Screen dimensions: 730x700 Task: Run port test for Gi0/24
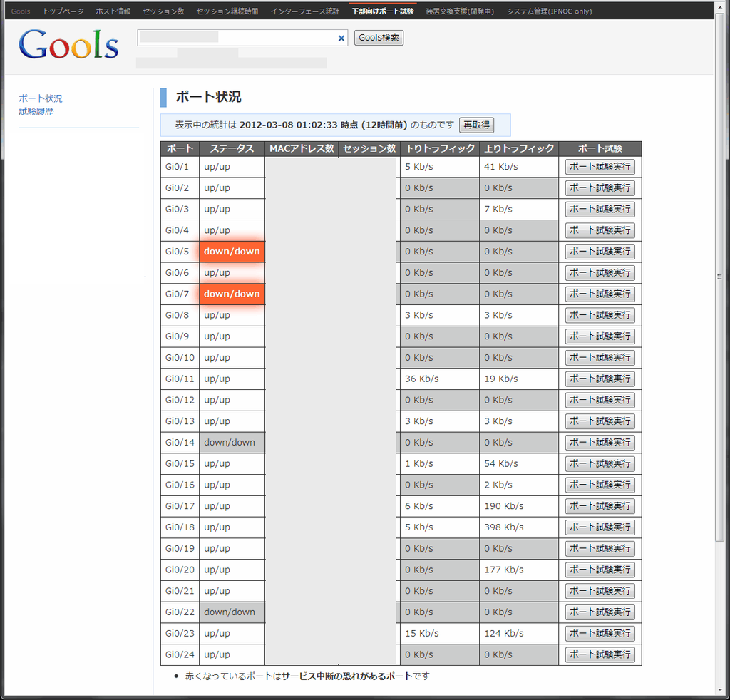(600, 654)
